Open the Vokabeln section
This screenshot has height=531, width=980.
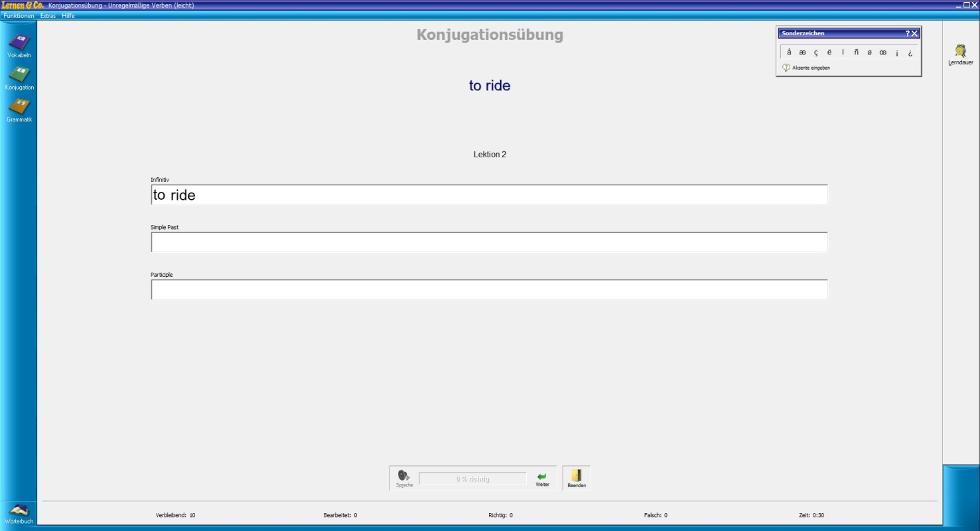19,46
